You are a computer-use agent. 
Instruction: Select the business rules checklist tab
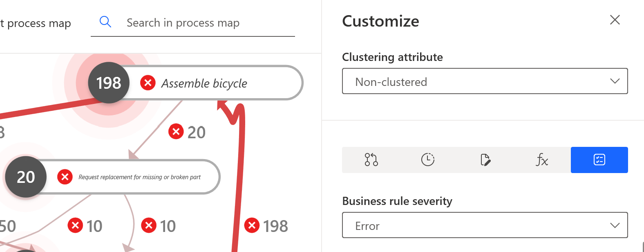[x=599, y=160]
